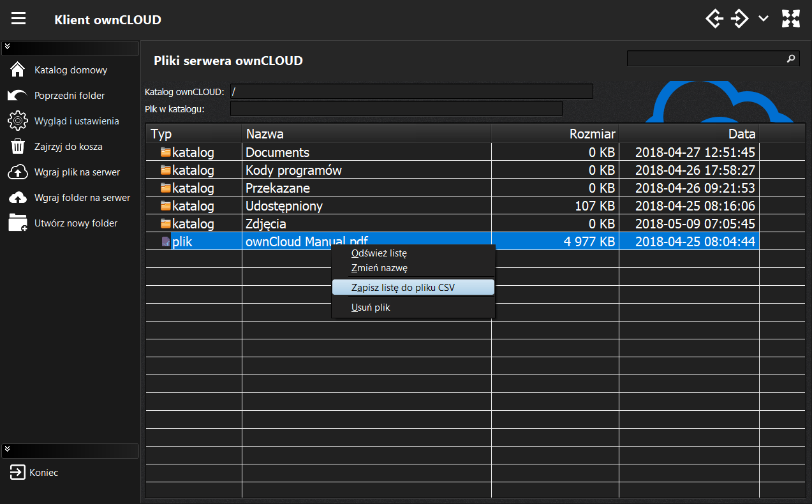This screenshot has height=504, width=812.
Task: Click katalog type cell in Zdjęcia row
Action: [x=194, y=223]
